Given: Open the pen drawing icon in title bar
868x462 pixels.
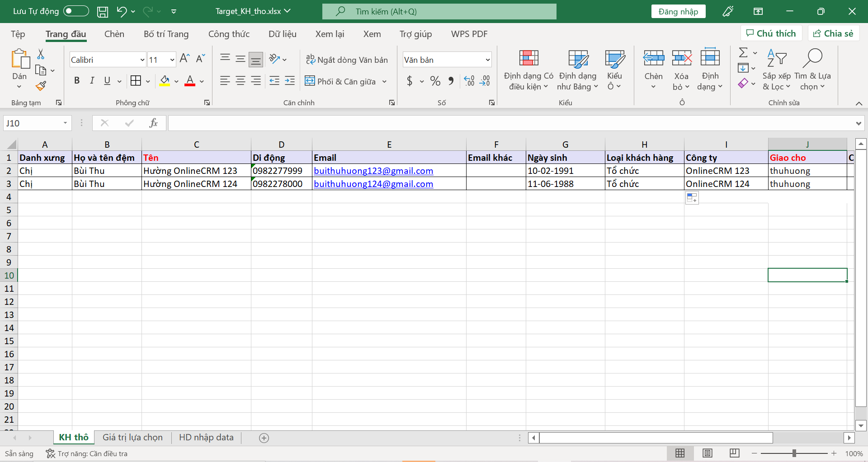Looking at the screenshot, I should (728, 11).
